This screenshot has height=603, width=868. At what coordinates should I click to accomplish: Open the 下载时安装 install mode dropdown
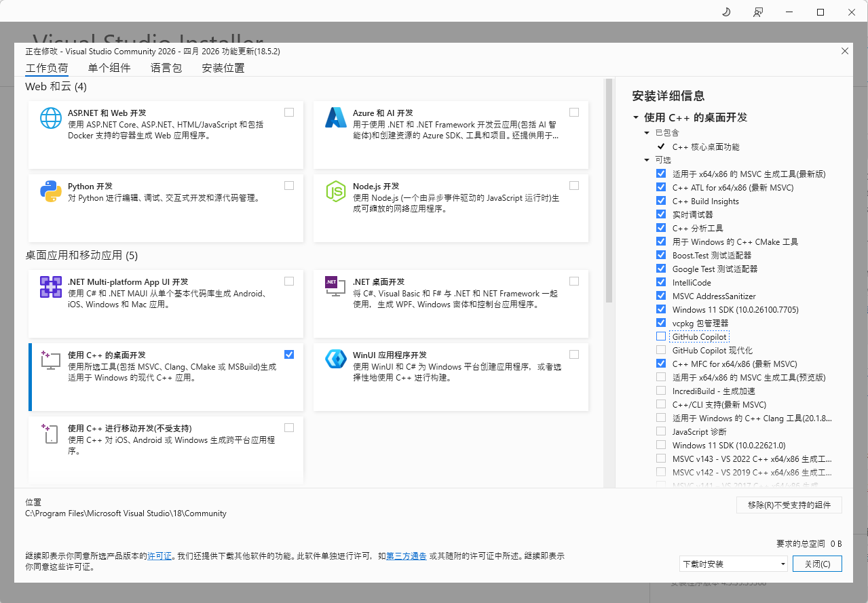coord(734,564)
